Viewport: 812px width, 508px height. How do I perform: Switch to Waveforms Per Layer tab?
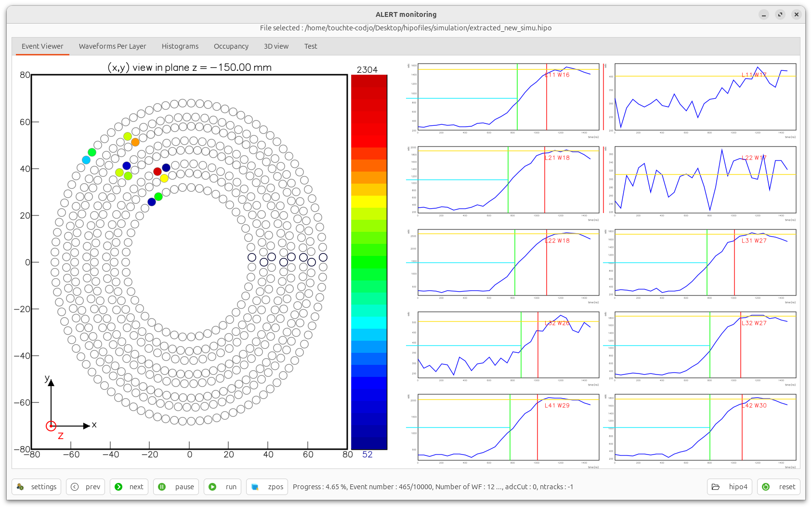[112, 46]
